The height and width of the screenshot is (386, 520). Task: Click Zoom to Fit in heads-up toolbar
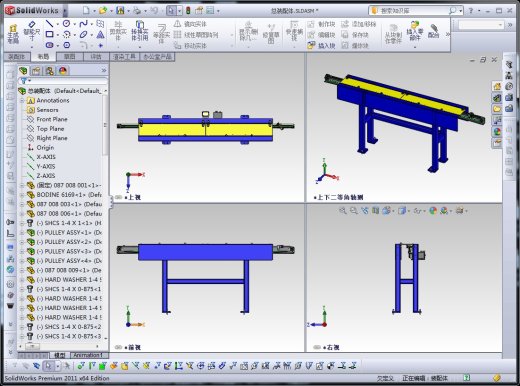[342, 211]
